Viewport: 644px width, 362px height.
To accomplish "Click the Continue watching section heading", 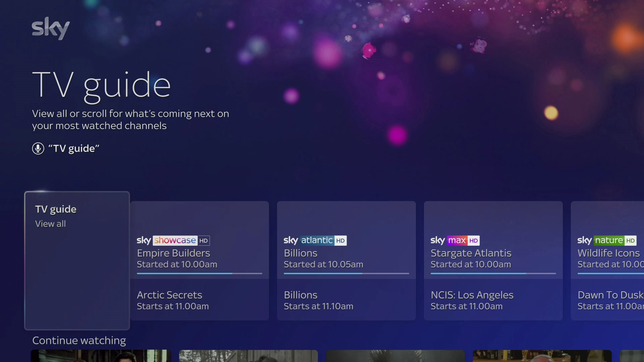I will [79, 340].
